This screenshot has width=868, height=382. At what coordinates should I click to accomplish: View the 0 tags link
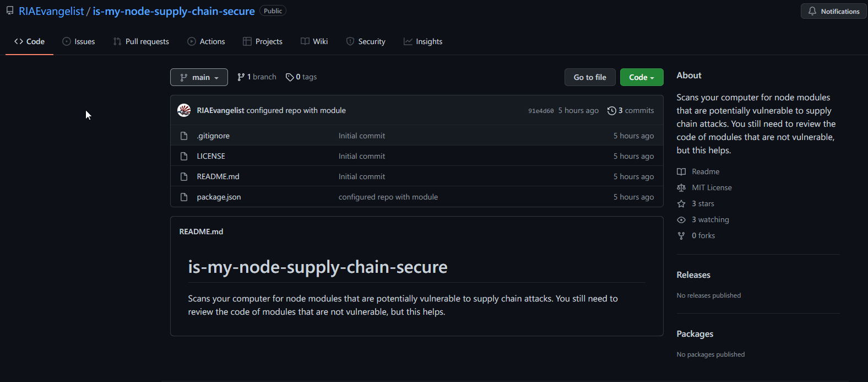pyautogui.click(x=301, y=77)
